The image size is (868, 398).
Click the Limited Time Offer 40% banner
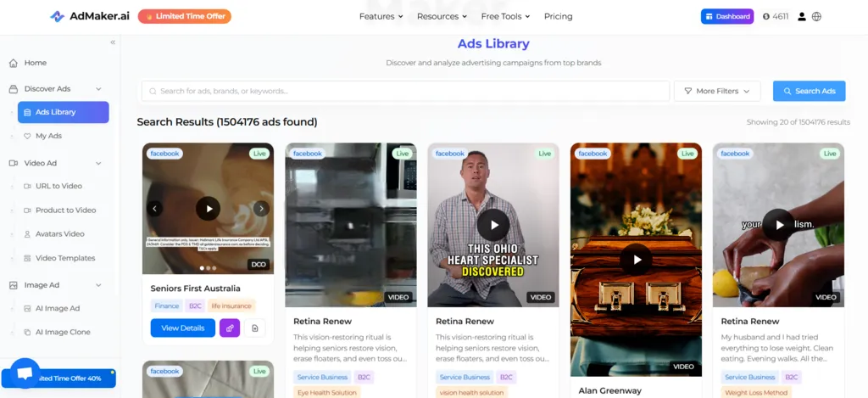pos(58,378)
